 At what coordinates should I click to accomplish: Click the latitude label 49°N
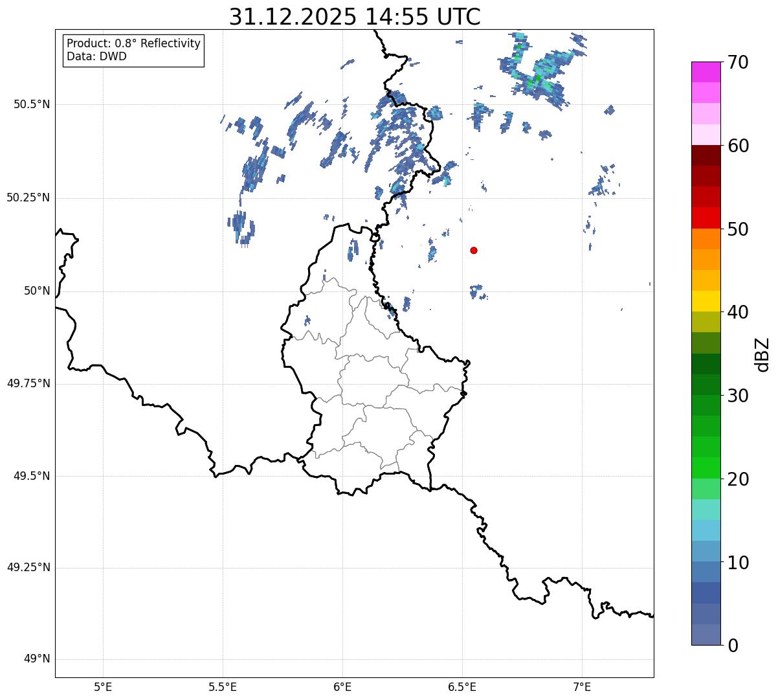click(x=37, y=659)
